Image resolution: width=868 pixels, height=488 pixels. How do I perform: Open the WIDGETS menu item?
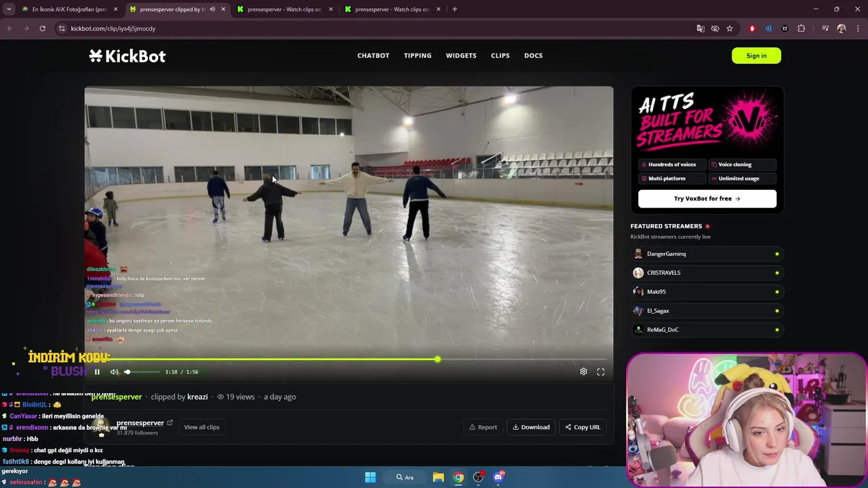coord(461,56)
